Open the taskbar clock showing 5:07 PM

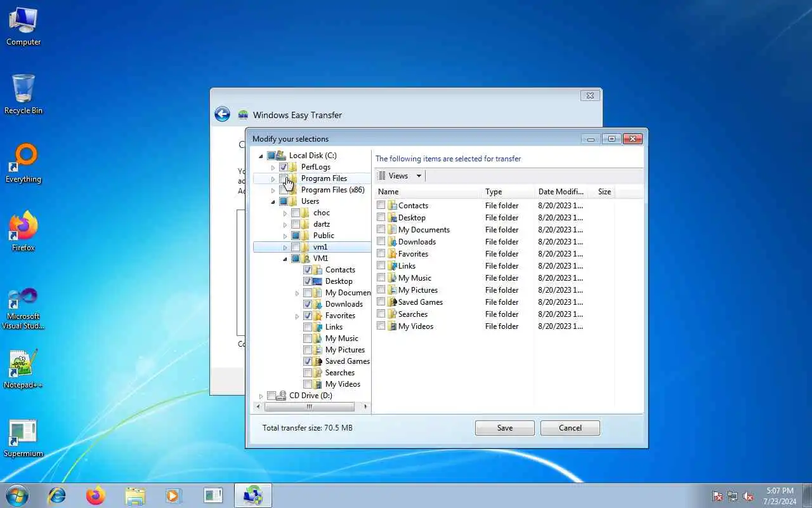(780, 496)
